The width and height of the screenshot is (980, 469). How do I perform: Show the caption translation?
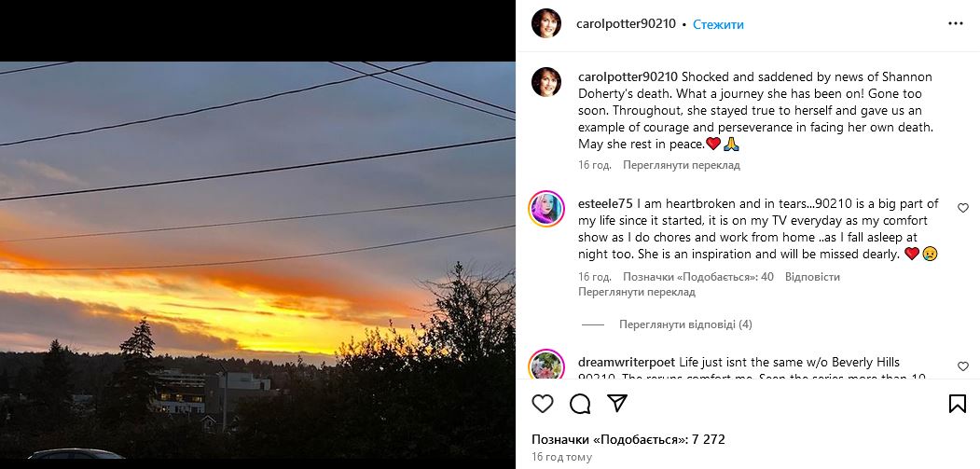[x=682, y=165]
